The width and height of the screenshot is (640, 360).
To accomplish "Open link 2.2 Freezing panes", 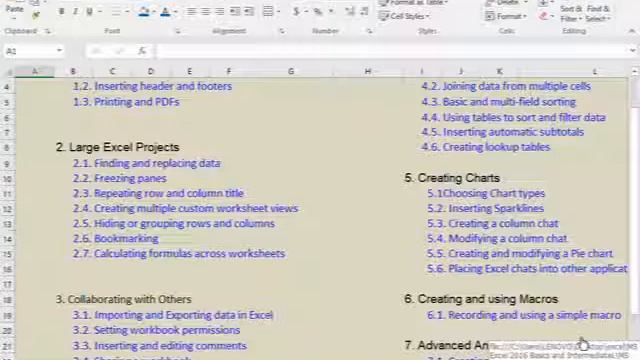I will tap(120, 178).
